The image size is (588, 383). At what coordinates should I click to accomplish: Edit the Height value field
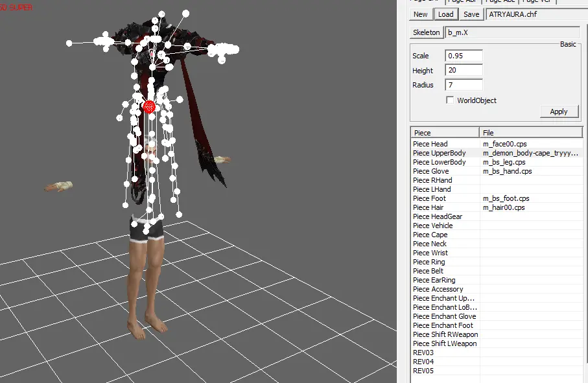point(464,70)
